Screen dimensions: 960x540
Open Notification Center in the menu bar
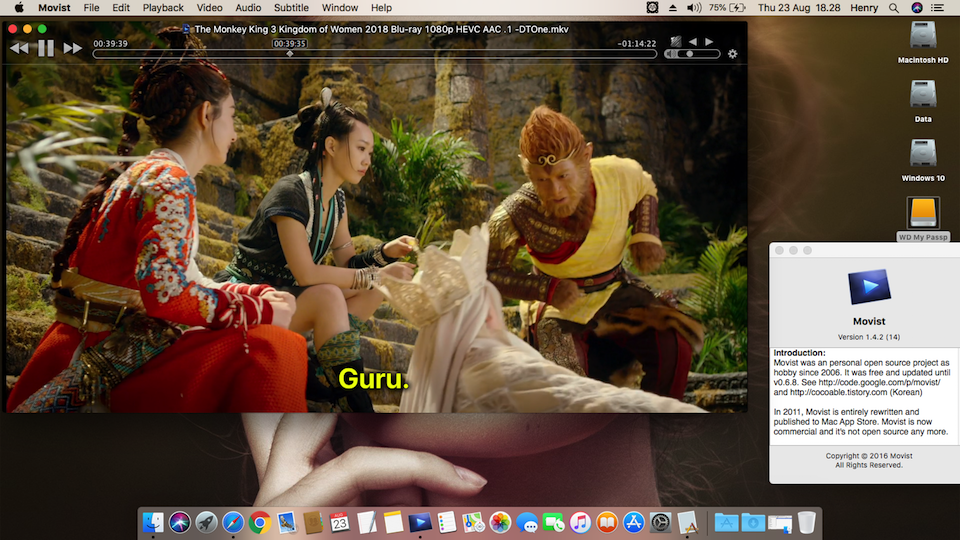coord(937,8)
